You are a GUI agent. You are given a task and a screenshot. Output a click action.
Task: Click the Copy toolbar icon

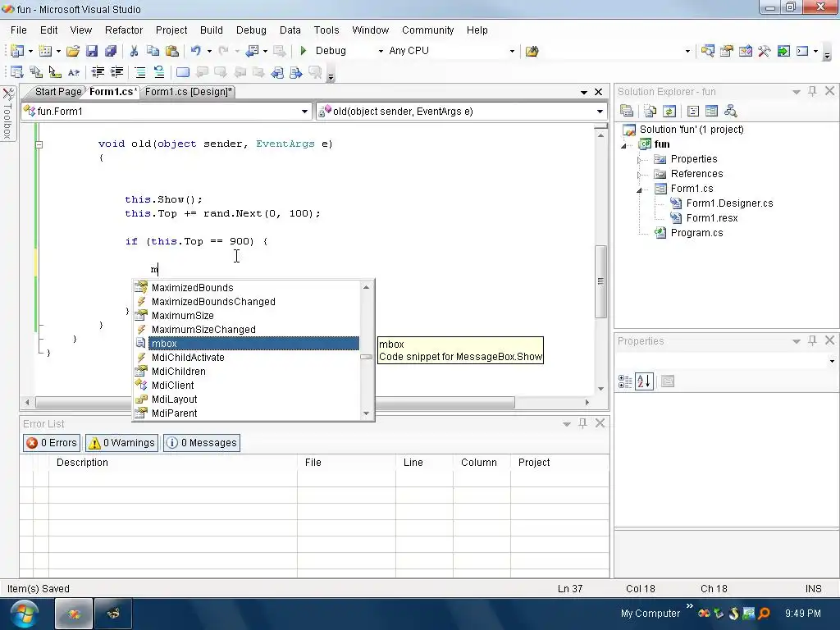(153, 51)
